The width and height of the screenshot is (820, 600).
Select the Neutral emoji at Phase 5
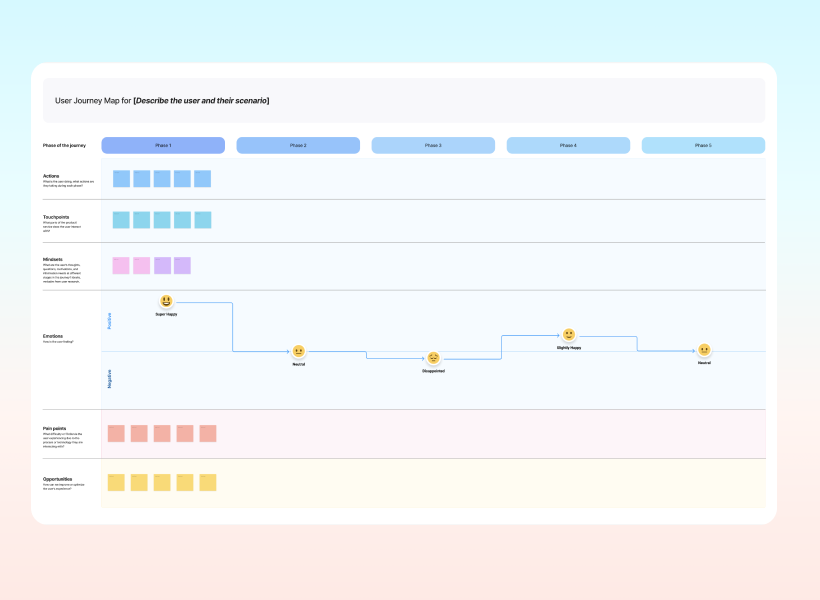705,352
